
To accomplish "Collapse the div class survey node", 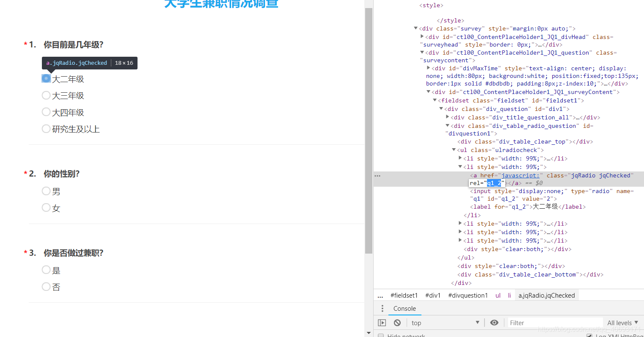I will (x=416, y=28).
